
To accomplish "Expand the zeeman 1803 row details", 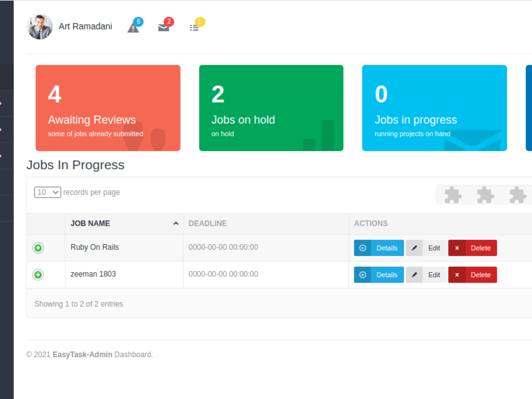I will 38,275.
